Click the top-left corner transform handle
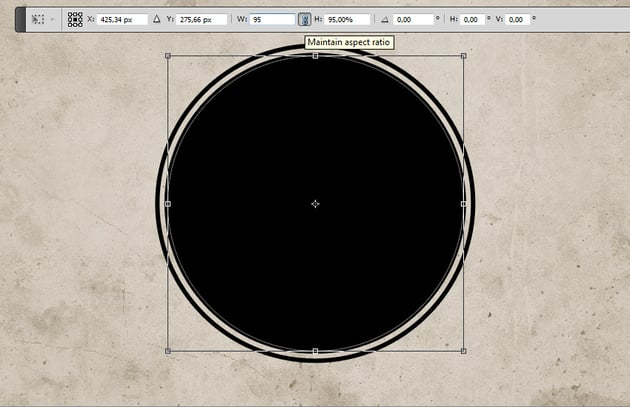 pyautogui.click(x=168, y=56)
